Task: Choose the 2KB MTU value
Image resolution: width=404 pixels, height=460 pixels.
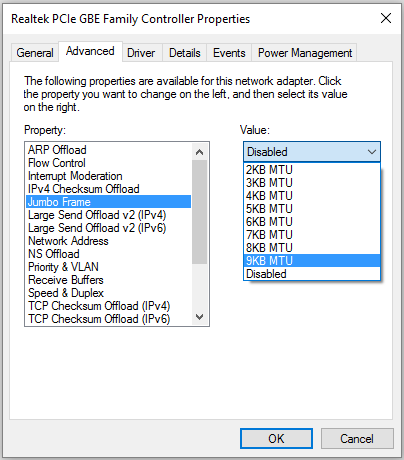Action: [x=312, y=170]
